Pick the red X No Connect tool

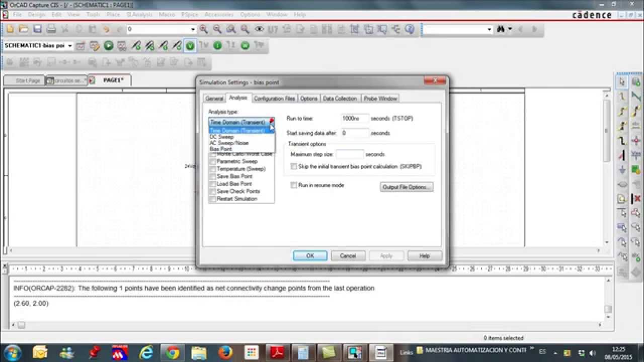636,199
